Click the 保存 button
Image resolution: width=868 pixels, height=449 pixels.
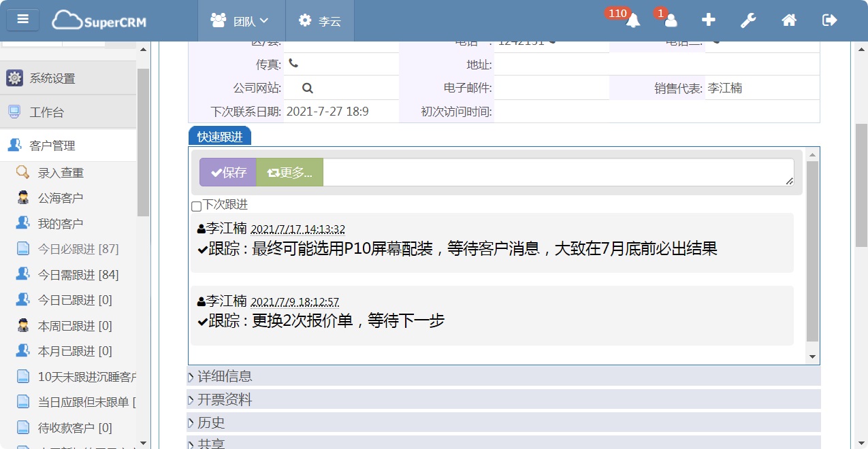(228, 172)
